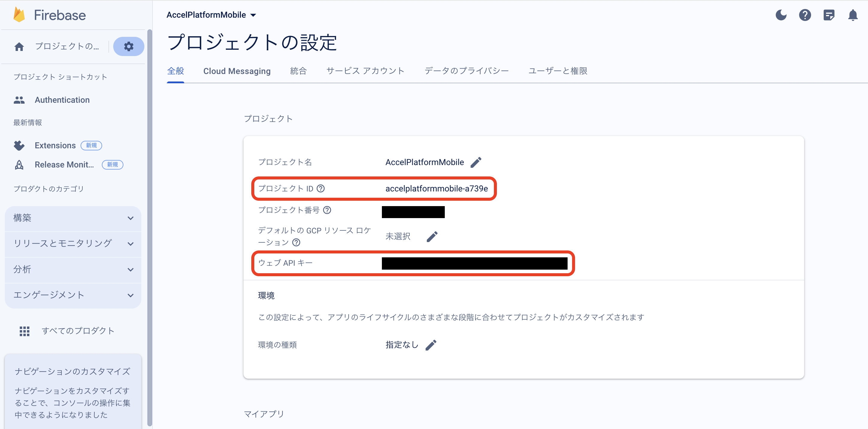Open すべてのプロダクト link
This screenshot has height=429, width=868.
click(x=78, y=331)
